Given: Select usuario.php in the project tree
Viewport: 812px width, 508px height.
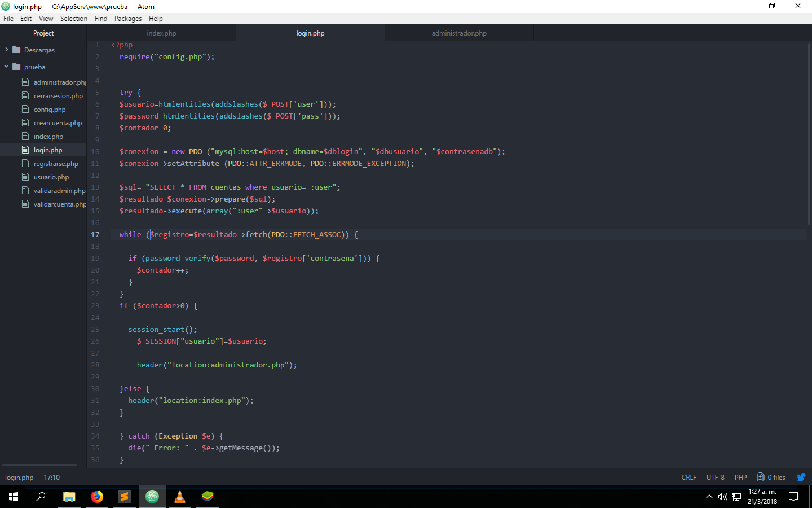Looking at the screenshot, I should tap(51, 177).
